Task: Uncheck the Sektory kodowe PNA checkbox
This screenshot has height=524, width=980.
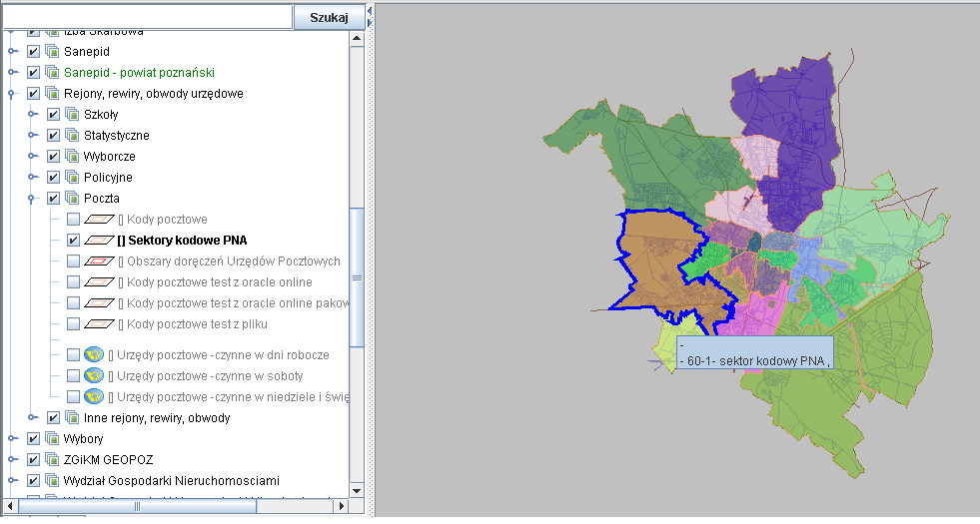Action: click(x=73, y=241)
